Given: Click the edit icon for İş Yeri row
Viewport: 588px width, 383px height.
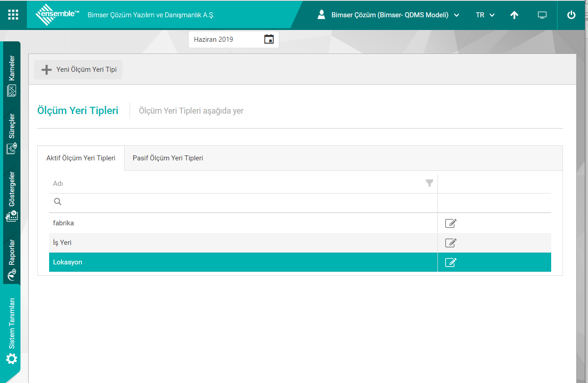Looking at the screenshot, I should pos(450,243).
